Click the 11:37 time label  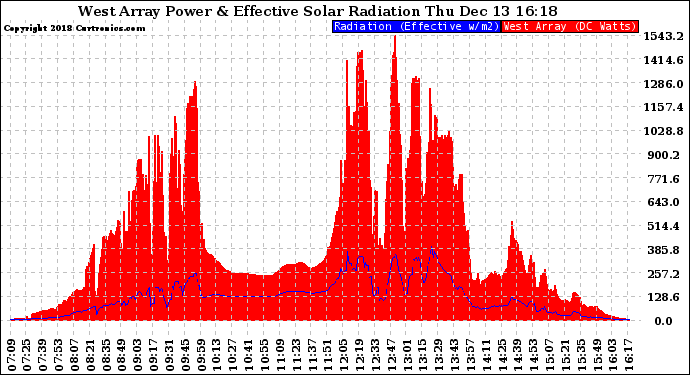(x=312, y=355)
